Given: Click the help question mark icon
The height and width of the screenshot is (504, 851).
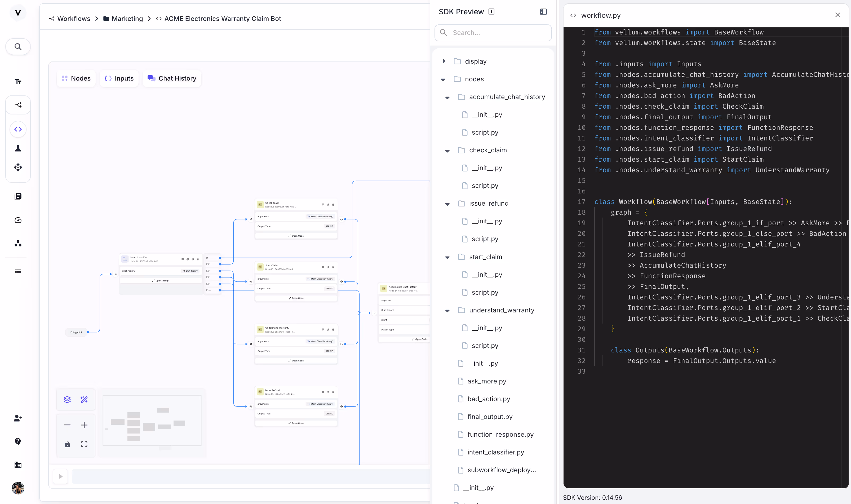Looking at the screenshot, I should pyautogui.click(x=18, y=441).
